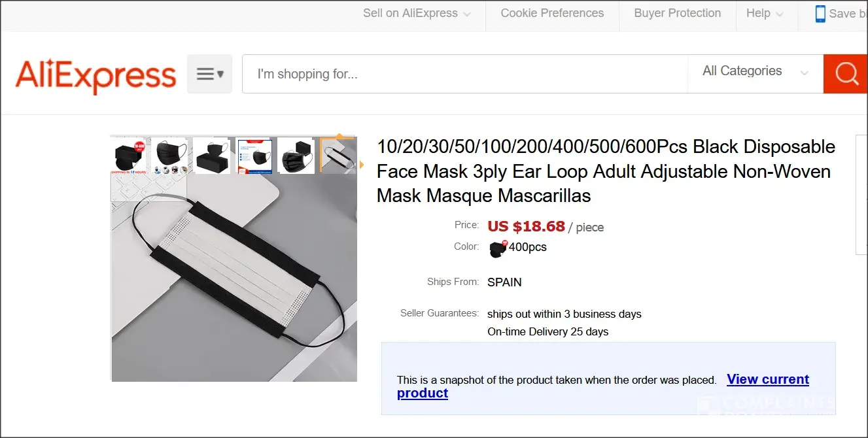Screen dimensions: 868x438
Task: Expand the Sell on AliExpress menu
Action: (x=417, y=14)
